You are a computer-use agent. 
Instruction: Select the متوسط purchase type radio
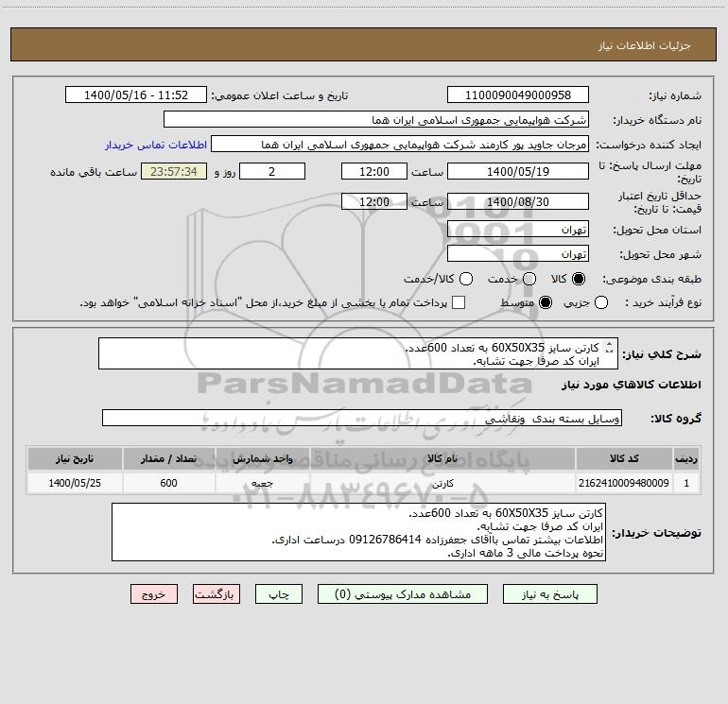click(546, 302)
